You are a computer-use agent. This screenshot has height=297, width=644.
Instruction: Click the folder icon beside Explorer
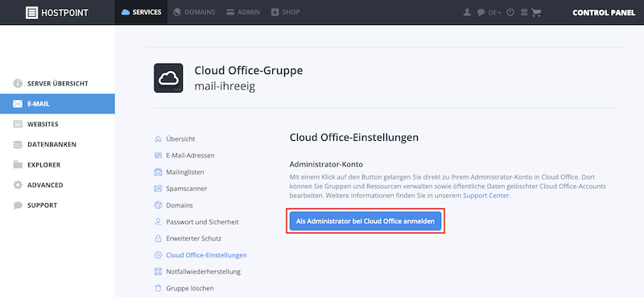click(18, 165)
